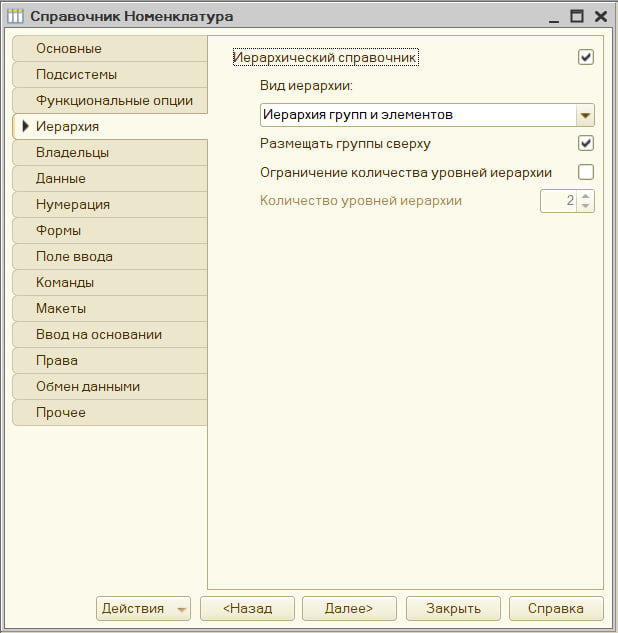Viewport: 618px width, 633px height.
Task: Increase hierarchy levels with the up arrow
Action: coord(586,196)
